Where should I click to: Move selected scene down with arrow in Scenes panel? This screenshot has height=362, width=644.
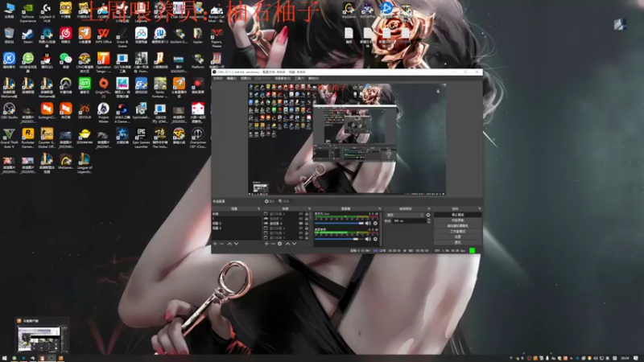click(236, 244)
